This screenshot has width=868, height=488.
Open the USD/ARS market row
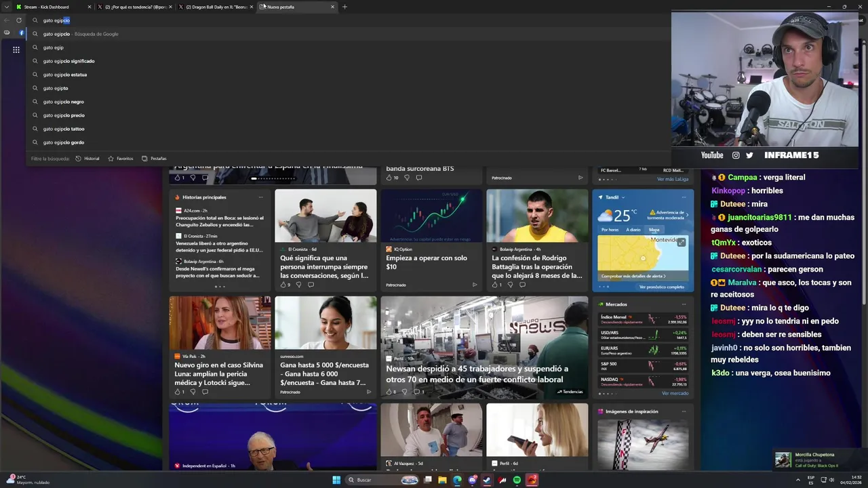[643, 334]
